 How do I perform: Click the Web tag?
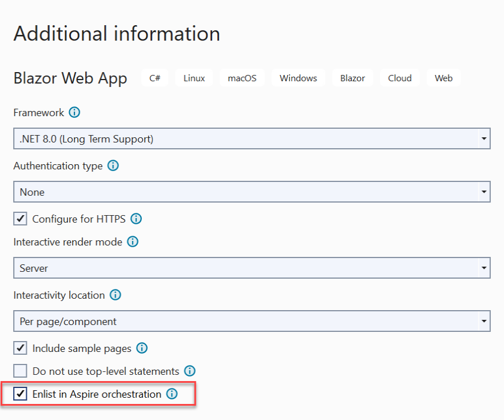pos(443,78)
